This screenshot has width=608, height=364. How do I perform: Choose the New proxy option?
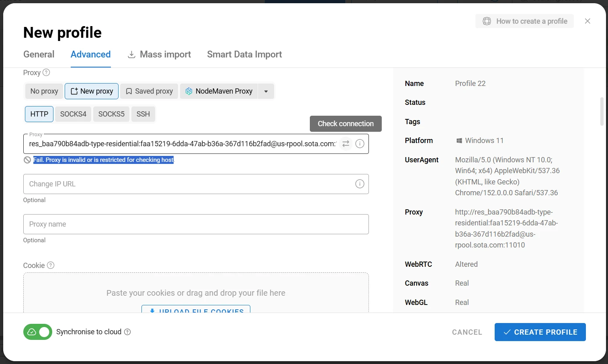(x=92, y=91)
